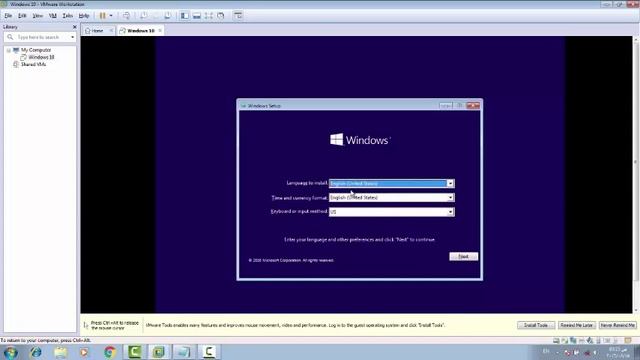
Task: Click the library search magnifier icon
Action: coord(10,37)
